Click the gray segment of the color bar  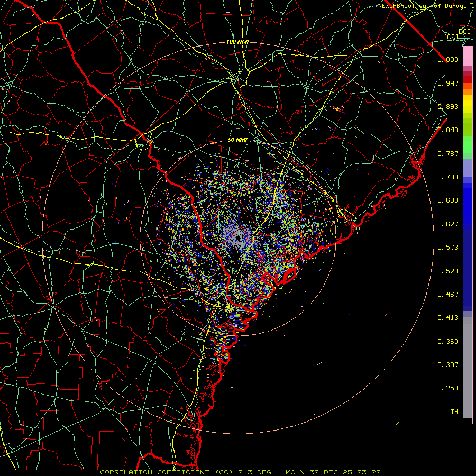coord(467,368)
